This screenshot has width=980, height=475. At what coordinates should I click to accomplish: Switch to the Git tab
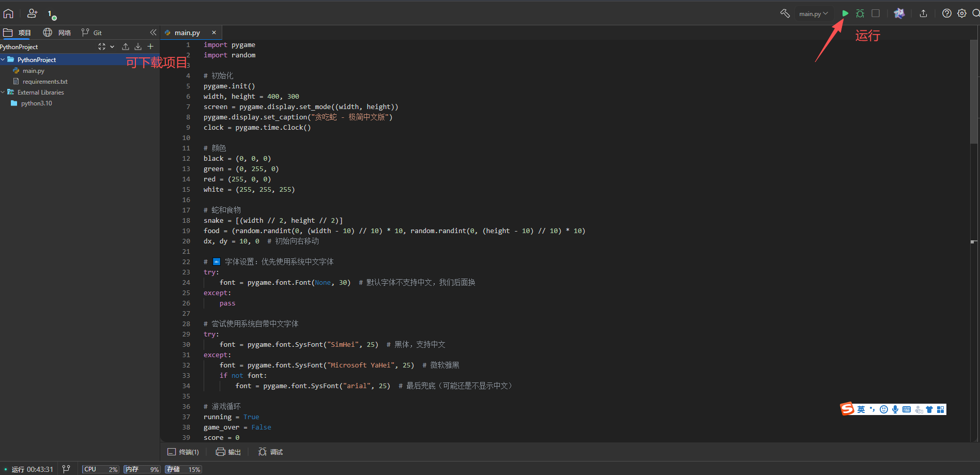click(92, 33)
